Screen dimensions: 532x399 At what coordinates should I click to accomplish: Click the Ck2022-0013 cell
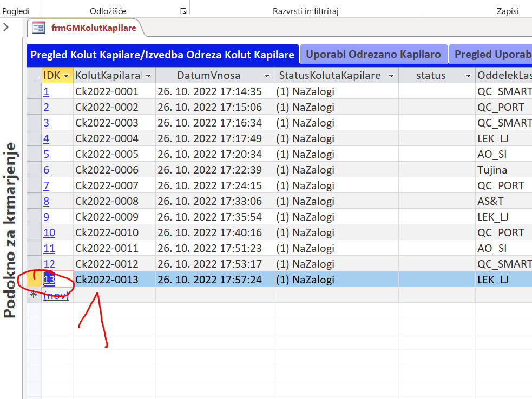pyautogui.click(x=114, y=280)
